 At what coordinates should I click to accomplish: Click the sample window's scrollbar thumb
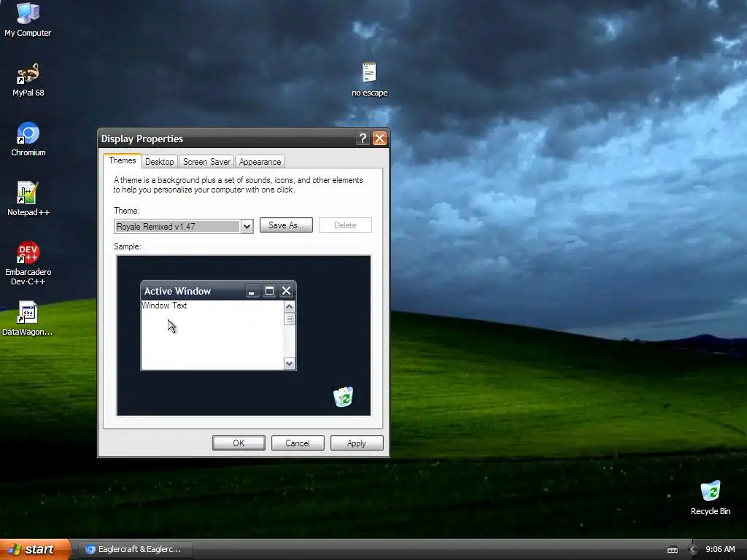289,319
